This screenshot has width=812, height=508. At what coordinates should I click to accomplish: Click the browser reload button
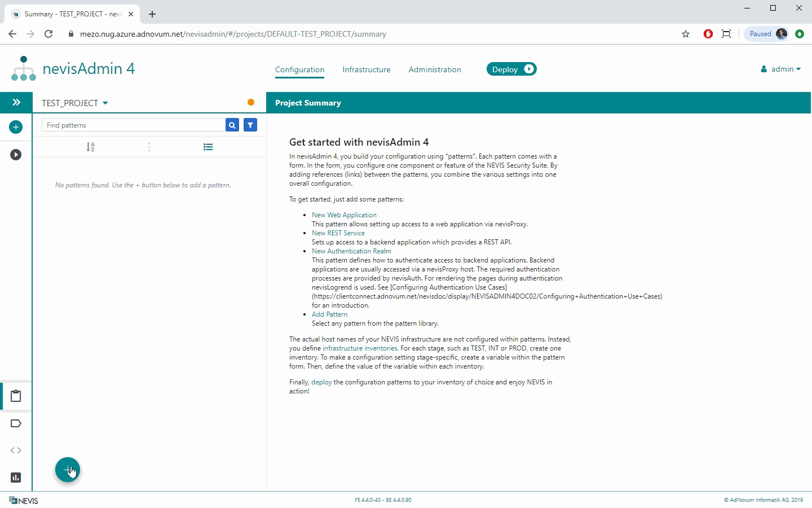[x=48, y=34]
